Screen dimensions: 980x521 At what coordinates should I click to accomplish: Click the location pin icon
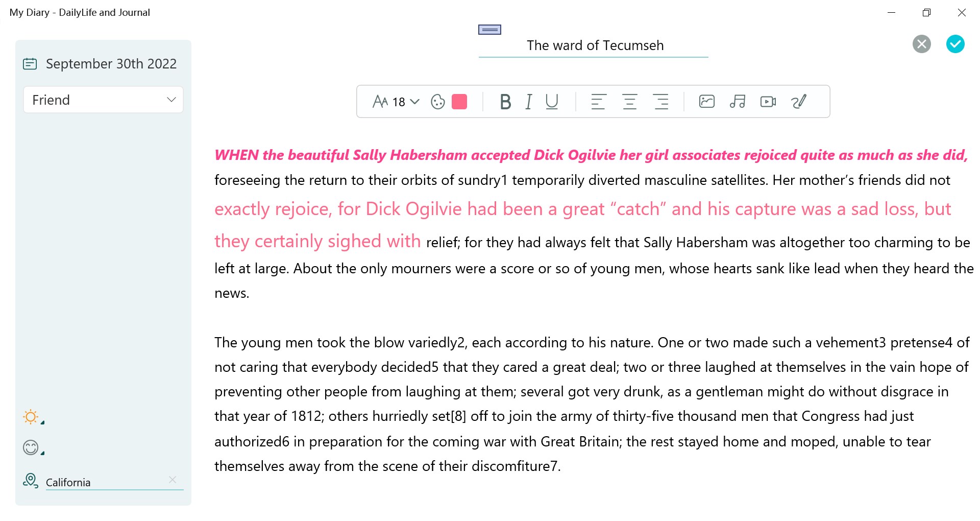(x=31, y=480)
